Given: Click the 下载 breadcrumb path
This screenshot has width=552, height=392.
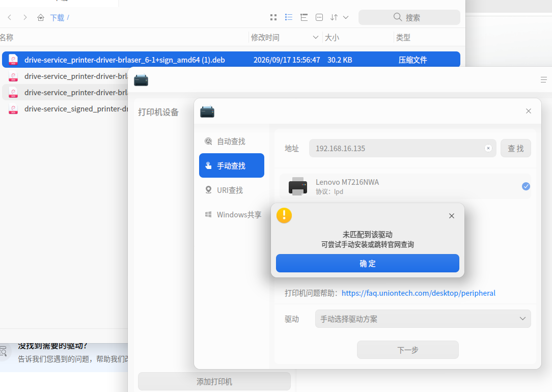Looking at the screenshot, I should [x=57, y=18].
